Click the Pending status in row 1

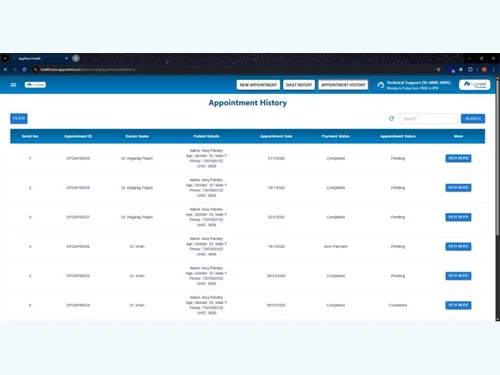tap(398, 158)
